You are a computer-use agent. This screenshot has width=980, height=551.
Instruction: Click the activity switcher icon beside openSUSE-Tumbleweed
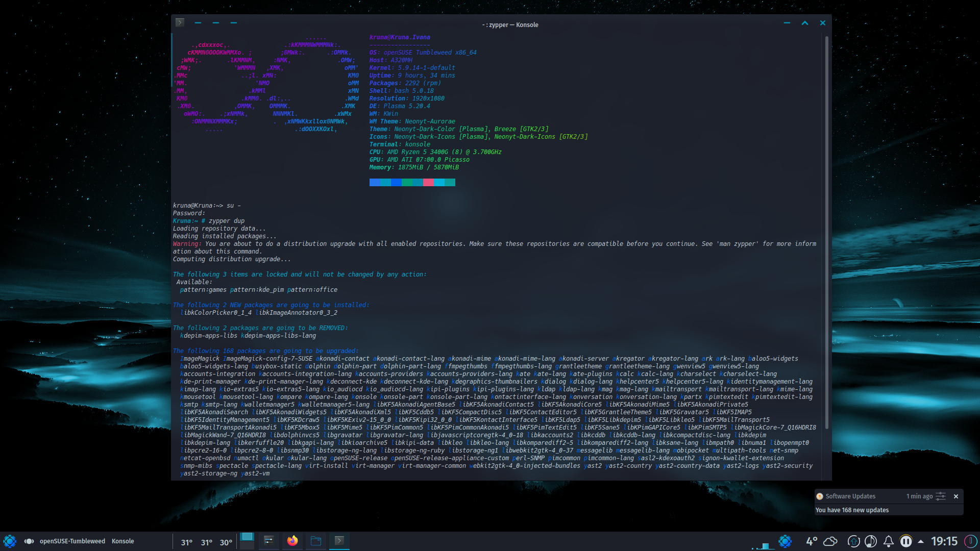pos(29,541)
